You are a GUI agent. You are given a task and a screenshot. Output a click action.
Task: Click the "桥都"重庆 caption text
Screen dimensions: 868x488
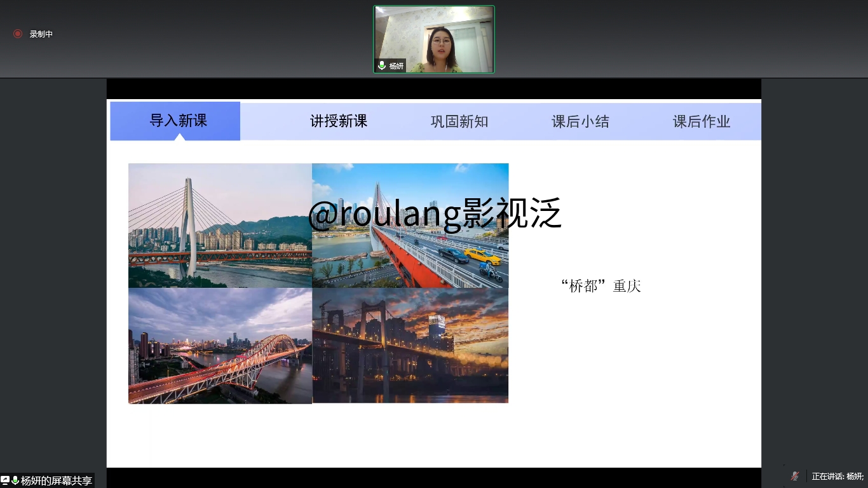[601, 286]
